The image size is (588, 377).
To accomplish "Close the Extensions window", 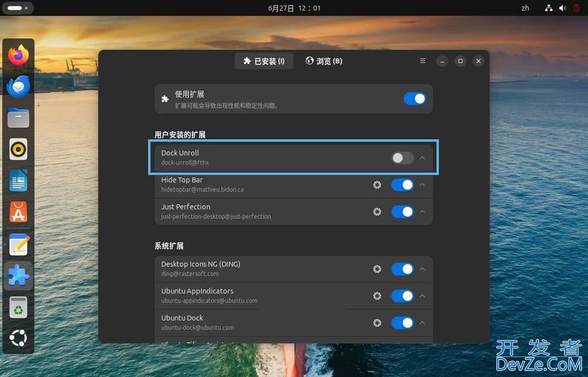I will tap(478, 61).
